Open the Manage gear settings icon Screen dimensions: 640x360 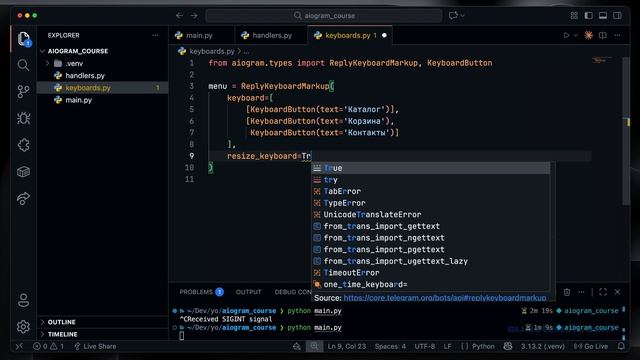(x=24, y=327)
